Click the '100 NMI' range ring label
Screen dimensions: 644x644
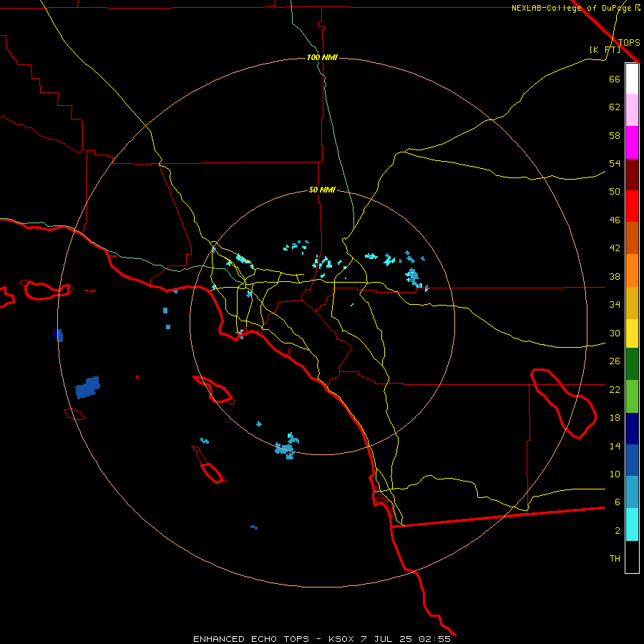322,57
